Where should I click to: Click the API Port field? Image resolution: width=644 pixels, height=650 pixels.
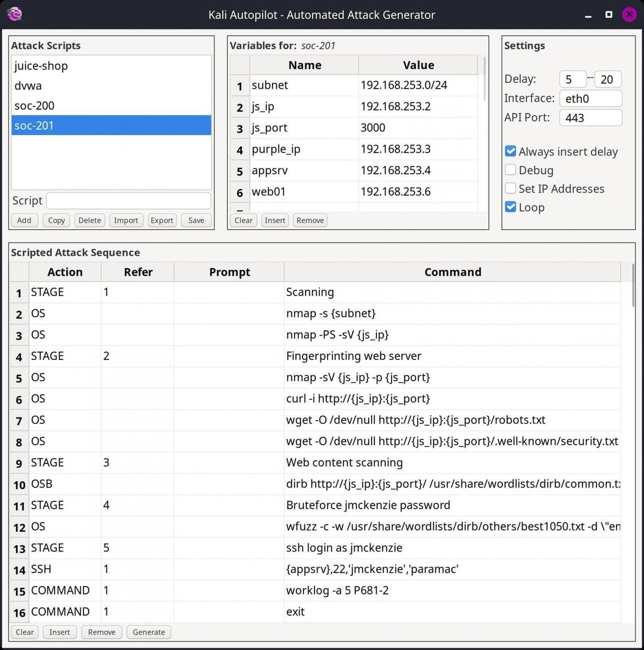(x=590, y=118)
